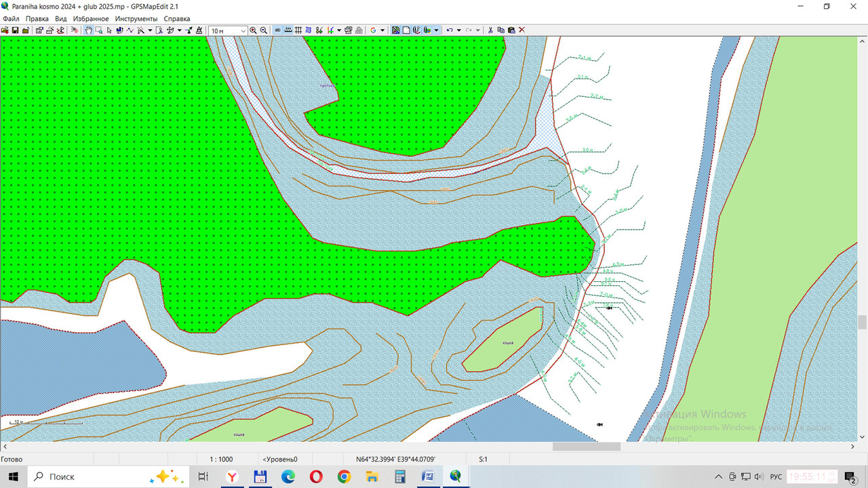The height and width of the screenshot is (488, 868).
Task: Expand the Undo history dropdown arrow
Action: (x=459, y=30)
